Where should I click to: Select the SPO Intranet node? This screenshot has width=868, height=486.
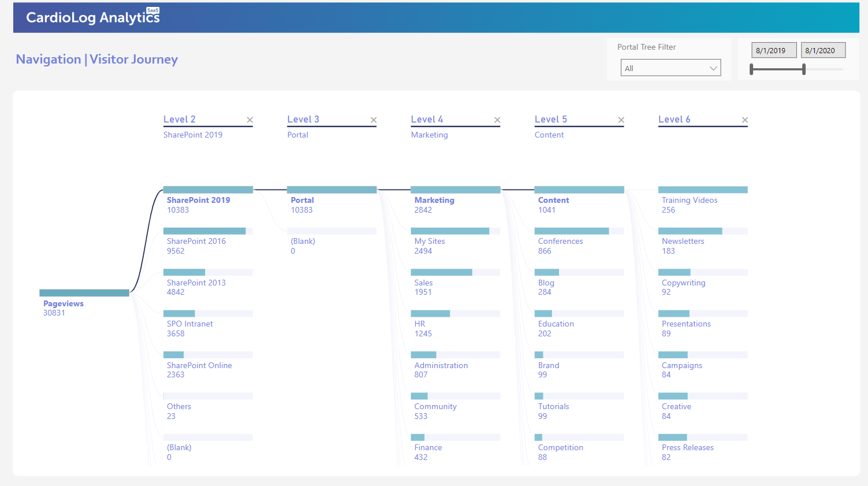coord(208,314)
